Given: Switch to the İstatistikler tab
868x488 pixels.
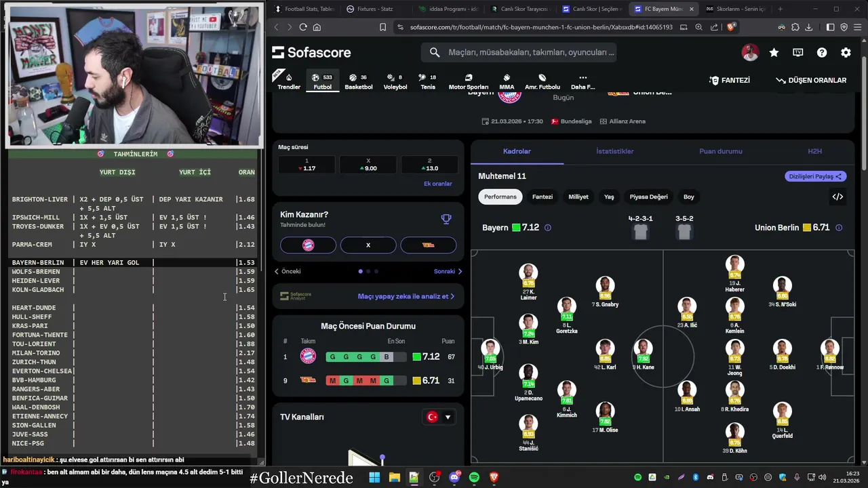Looking at the screenshot, I should (615, 151).
